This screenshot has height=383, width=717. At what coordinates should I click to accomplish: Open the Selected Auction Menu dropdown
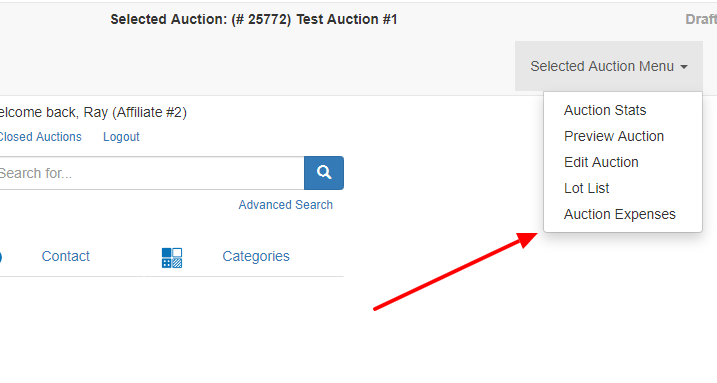(609, 66)
